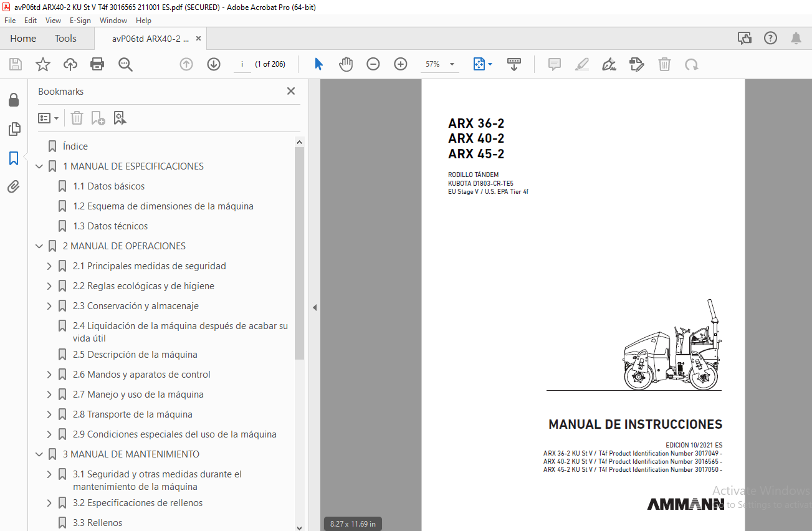Expand 2.8 Transporte de la máquina
Image resolution: width=812 pixels, height=531 pixels.
point(49,414)
